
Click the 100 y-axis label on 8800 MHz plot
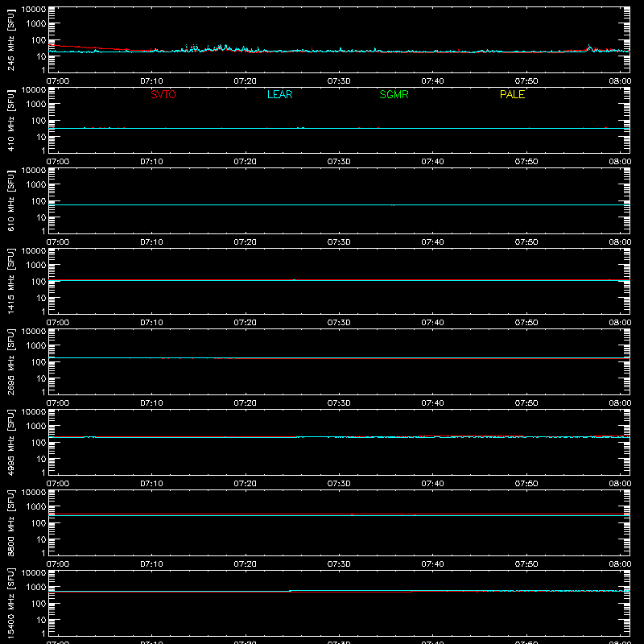tap(39, 523)
